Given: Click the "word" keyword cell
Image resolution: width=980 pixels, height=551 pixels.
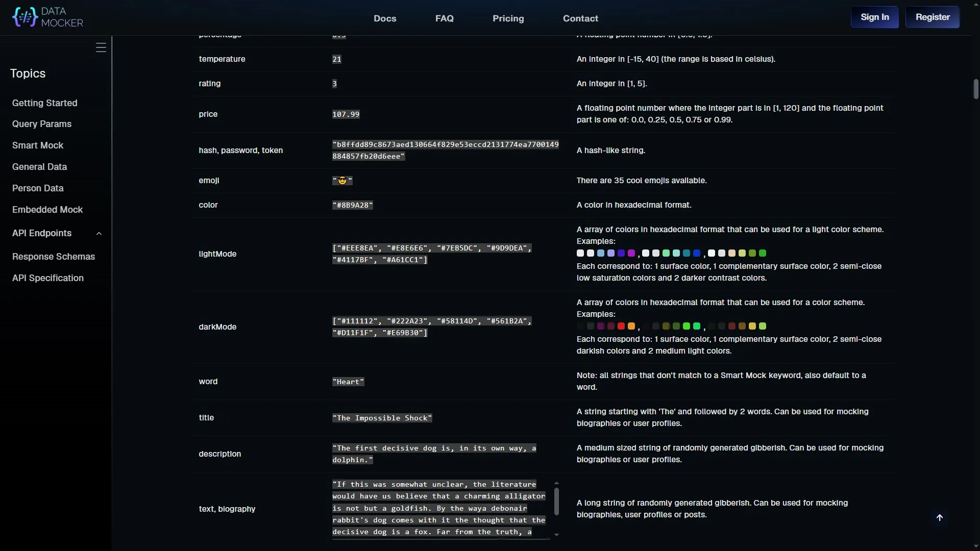Looking at the screenshot, I should click(x=208, y=382).
